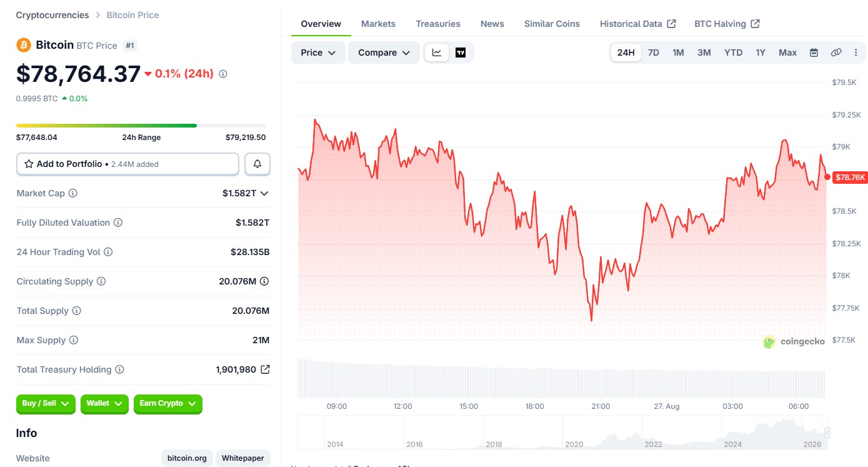
Task: Open the Price dropdown
Action: [318, 53]
